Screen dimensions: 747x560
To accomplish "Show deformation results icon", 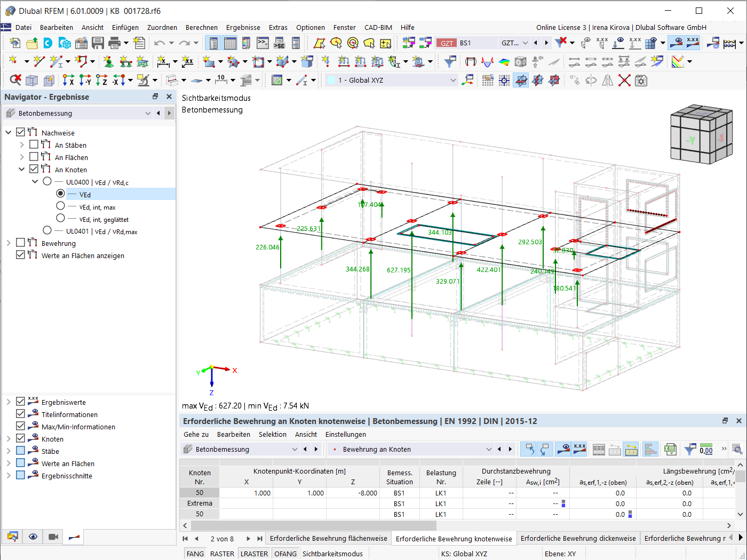I will coord(471,62).
